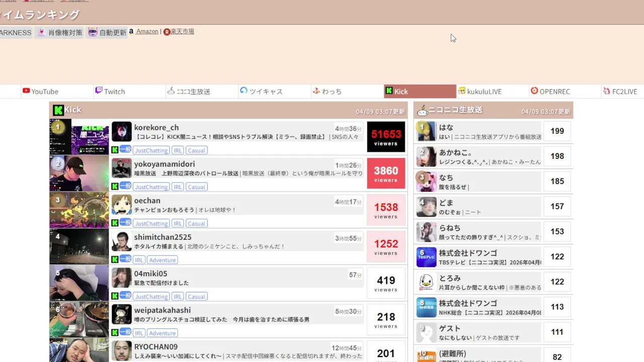Click 一般 badge under yokoyamamidori
Viewport: 644px width, 362px height.
pos(125,186)
